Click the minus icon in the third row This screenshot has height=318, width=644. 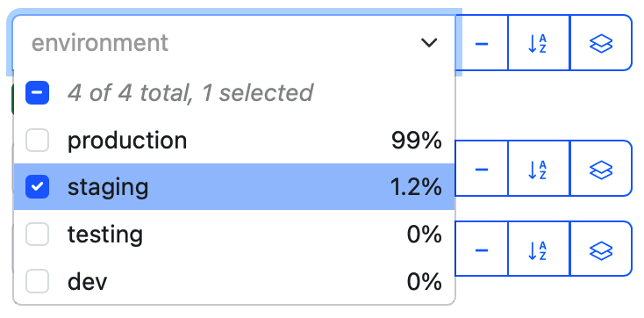[481, 249]
